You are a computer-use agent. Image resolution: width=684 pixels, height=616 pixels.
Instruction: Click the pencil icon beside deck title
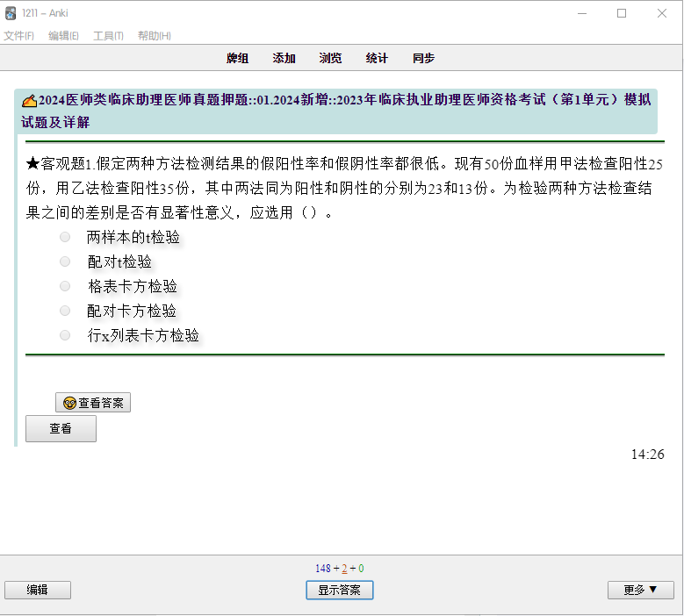pos(29,101)
